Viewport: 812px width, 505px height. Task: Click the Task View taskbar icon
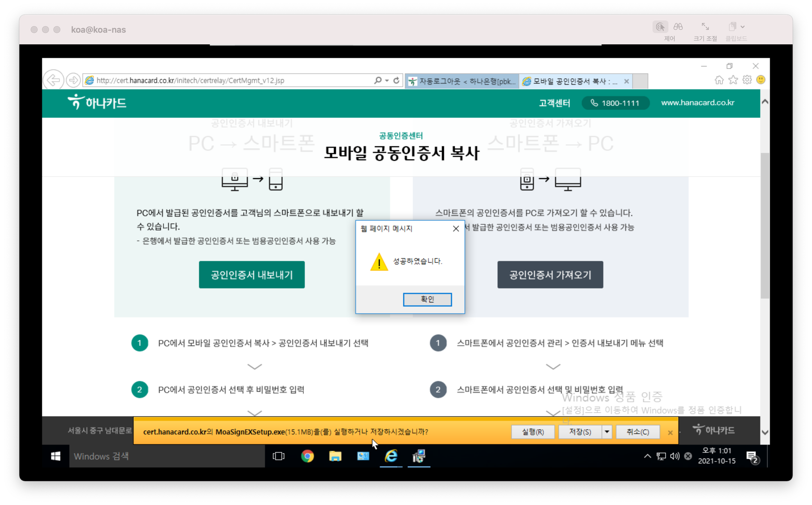click(278, 456)
